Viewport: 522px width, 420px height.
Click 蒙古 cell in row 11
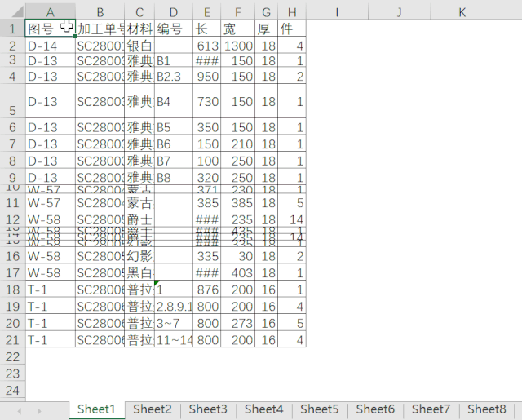click(139, 202)
